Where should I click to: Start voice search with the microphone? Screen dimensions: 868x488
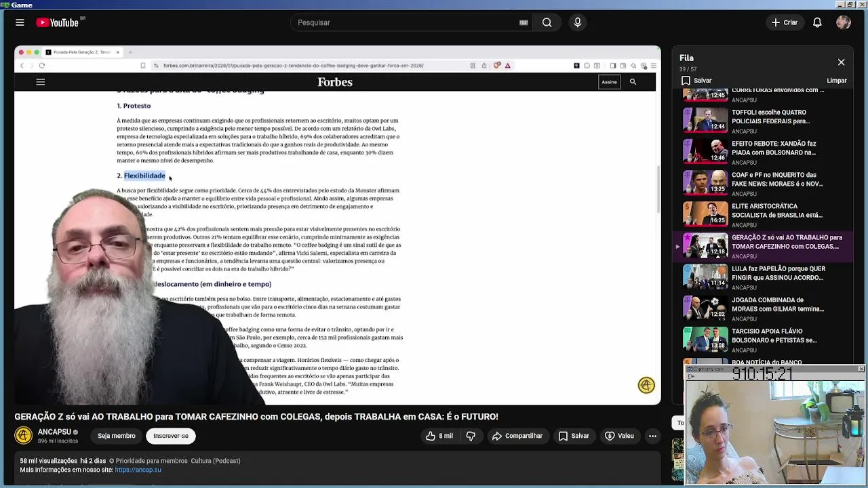(x=578, y=22)
